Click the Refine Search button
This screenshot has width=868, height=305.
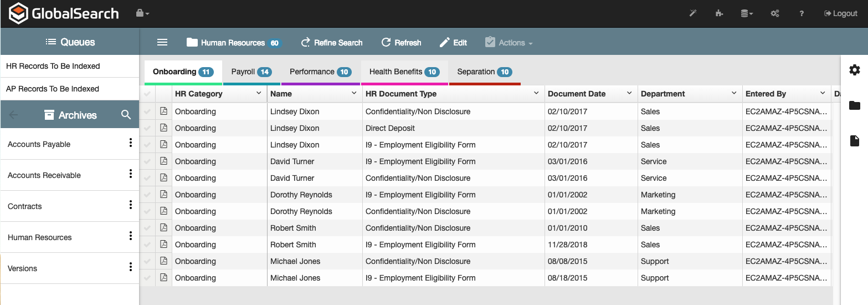(331, 43)
